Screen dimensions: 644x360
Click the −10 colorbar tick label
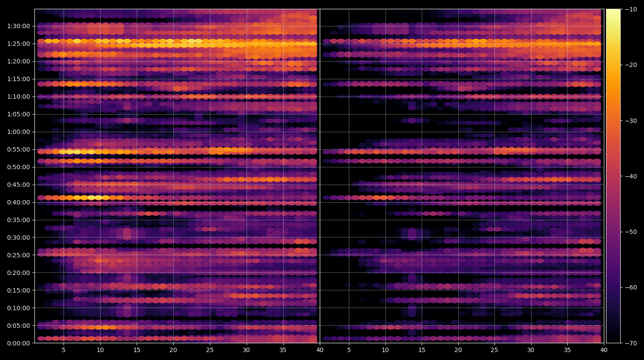click(x=631, y=9)
